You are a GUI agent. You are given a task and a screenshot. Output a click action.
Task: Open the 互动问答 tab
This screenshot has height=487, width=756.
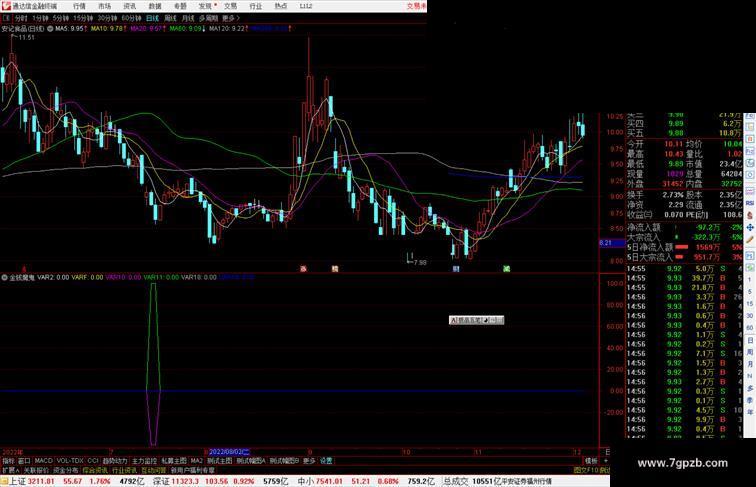point(153,470)
